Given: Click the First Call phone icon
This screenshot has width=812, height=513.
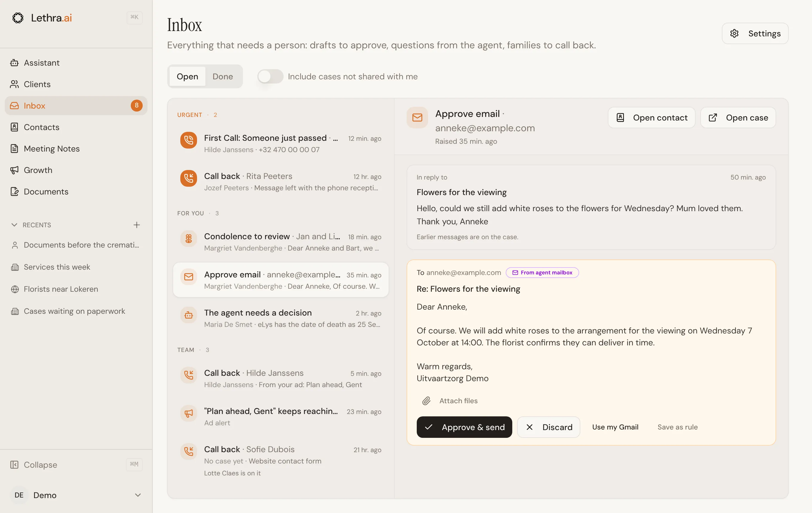Looking at the screenshot, I should 188,140.
